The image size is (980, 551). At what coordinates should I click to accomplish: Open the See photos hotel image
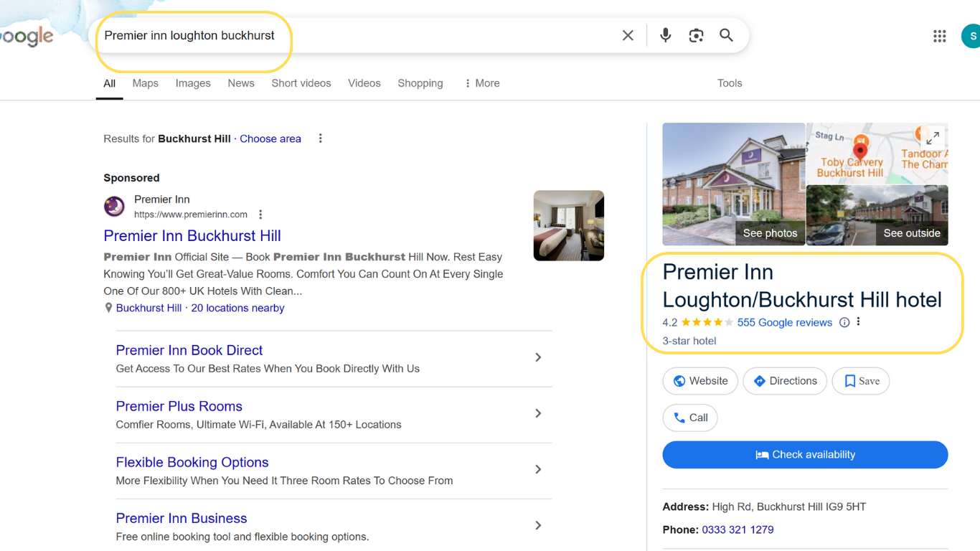click(733, 184)
